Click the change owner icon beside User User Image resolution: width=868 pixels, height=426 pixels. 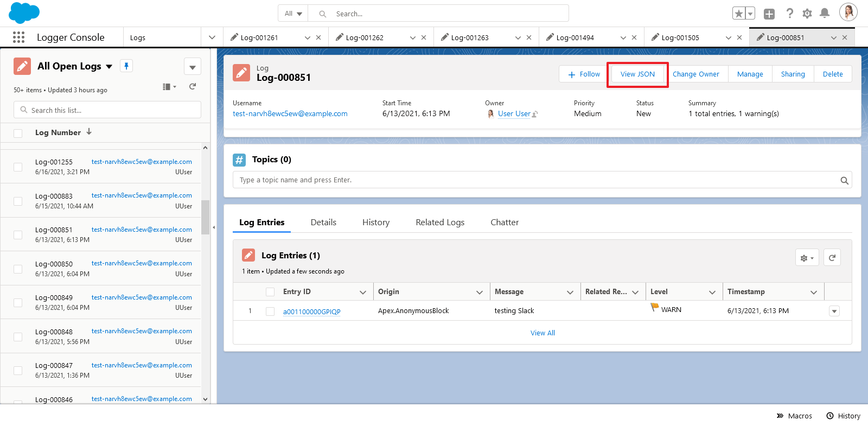coord(535,114)
